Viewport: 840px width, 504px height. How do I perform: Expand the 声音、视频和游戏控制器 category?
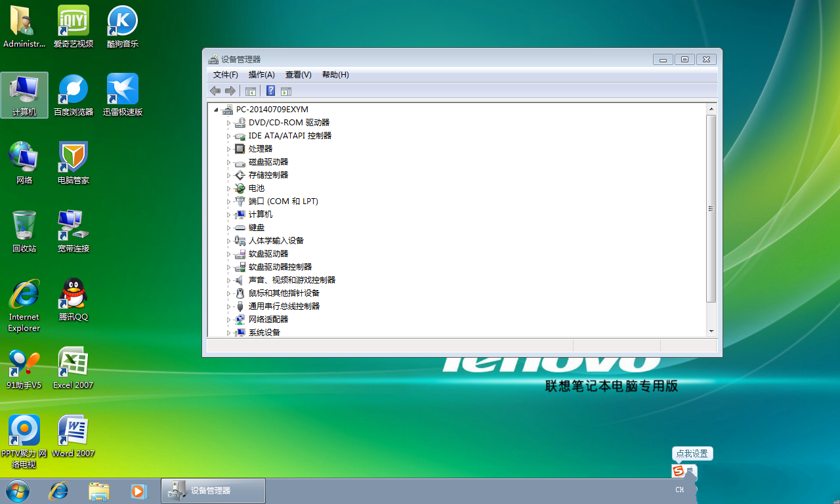(229, 280)
